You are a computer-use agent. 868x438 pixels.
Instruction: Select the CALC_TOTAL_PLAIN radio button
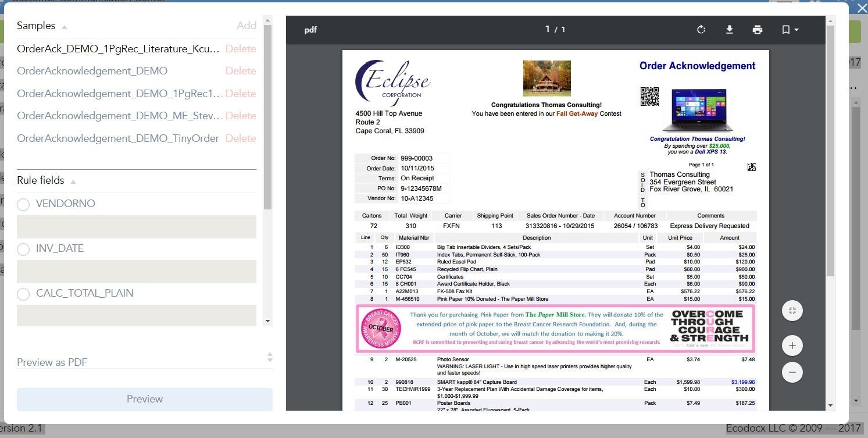23,294
